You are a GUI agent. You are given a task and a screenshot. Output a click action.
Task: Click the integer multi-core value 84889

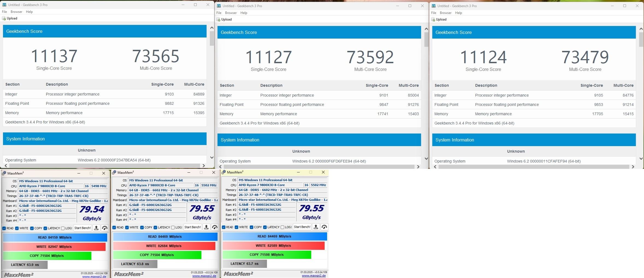click(x=199, y=94)
